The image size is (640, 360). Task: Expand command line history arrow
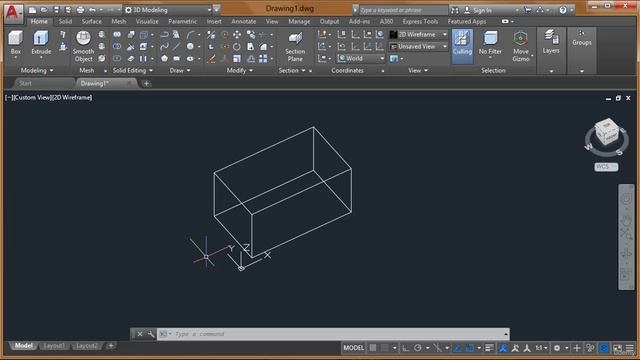pos(506,334)
